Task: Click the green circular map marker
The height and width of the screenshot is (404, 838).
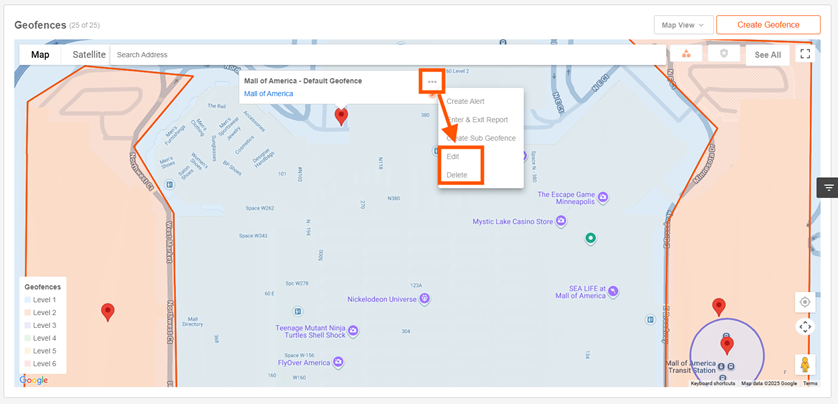Action: 590,238
